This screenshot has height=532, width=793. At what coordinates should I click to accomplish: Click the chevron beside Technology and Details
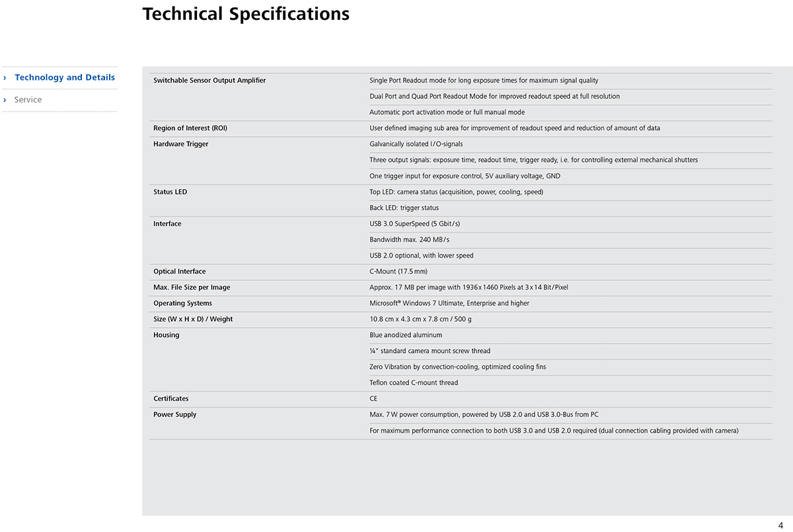pos(5,77)
